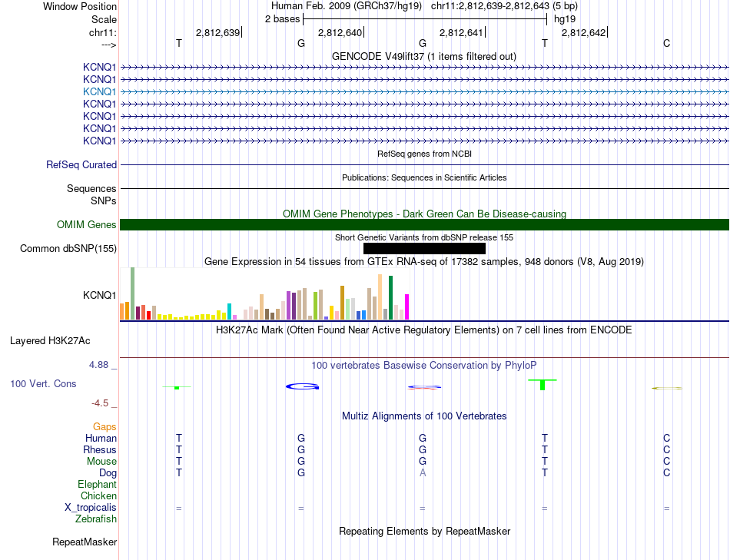The width and height of the screenshot is (730, 560).
Task: Click the Mouse species label
Action: pyautogui.click(x=101, y=462)
